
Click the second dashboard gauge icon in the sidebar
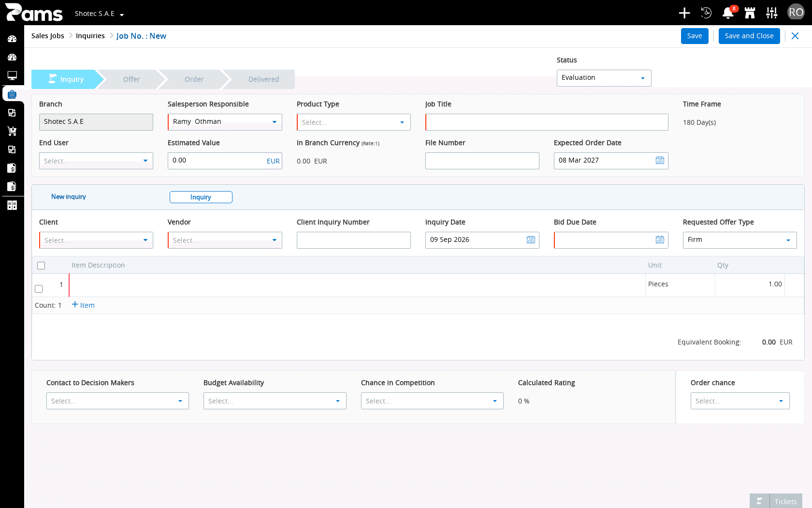pyautogui.click(x=12, y=57)
